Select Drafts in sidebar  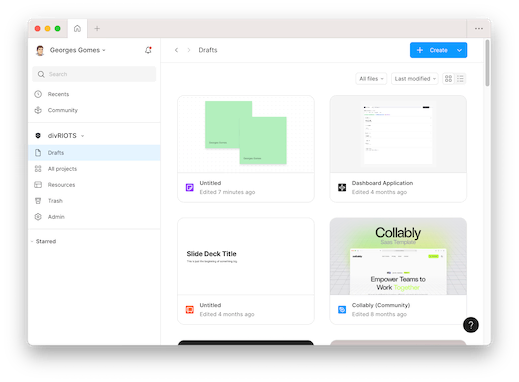coord(94,153)
